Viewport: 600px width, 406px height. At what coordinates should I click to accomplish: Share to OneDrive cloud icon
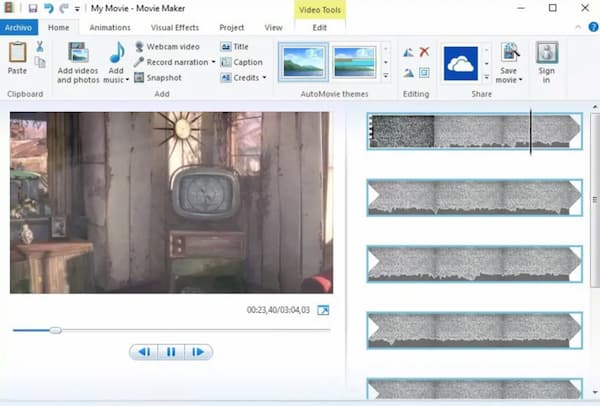pos(461,64)
